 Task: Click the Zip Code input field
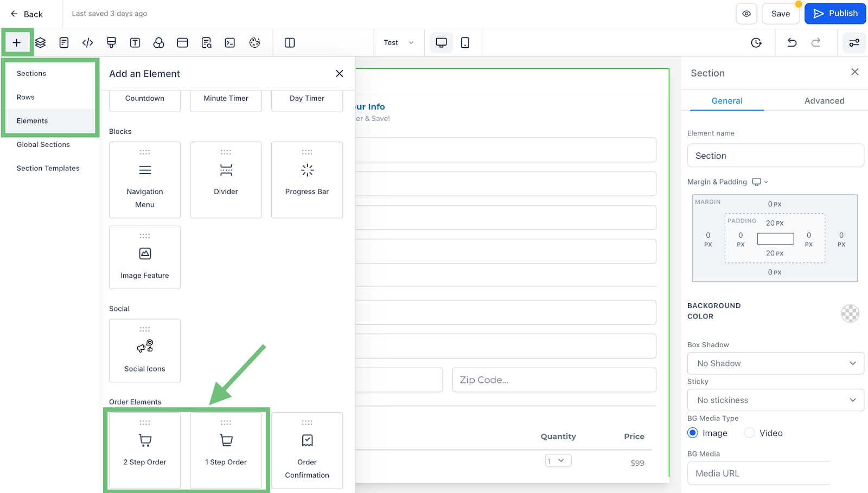click(554, 380)
